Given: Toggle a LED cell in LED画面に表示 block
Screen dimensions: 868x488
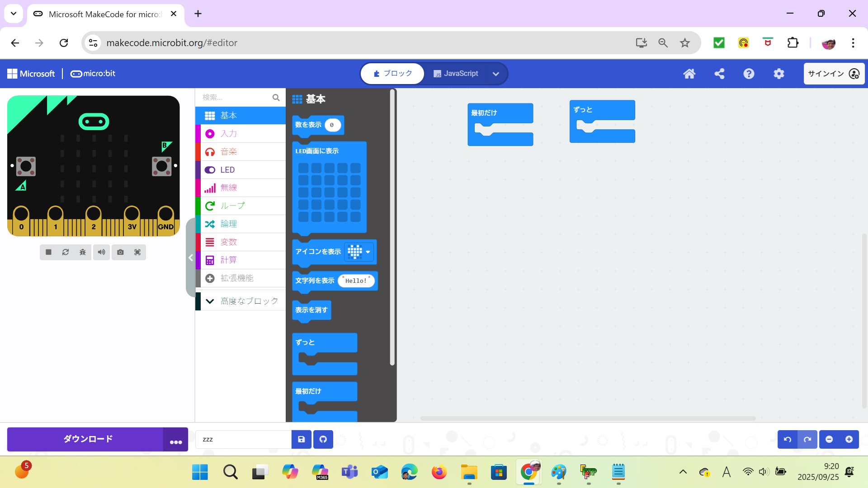Looking at the screenshot, I should (x=330, y=192).
